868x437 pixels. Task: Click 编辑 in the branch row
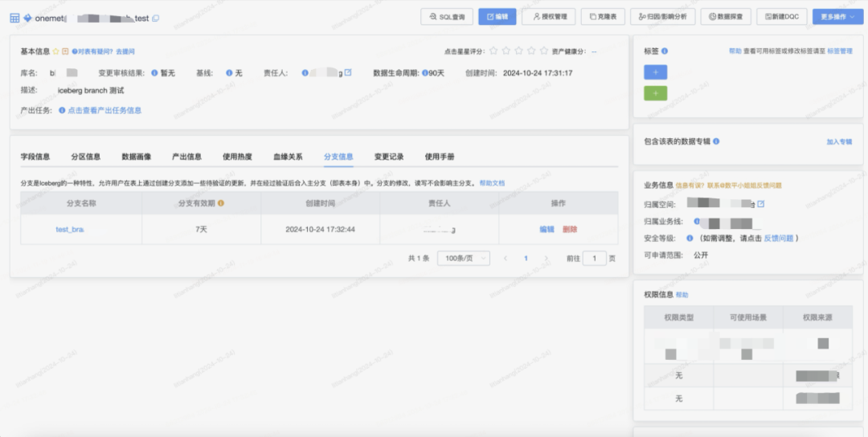pyautogui.click(x=547, y=230)
